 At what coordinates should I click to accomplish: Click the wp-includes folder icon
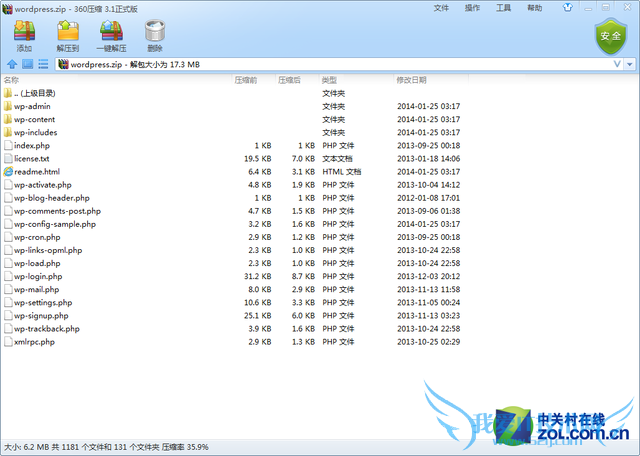[8, 132]
